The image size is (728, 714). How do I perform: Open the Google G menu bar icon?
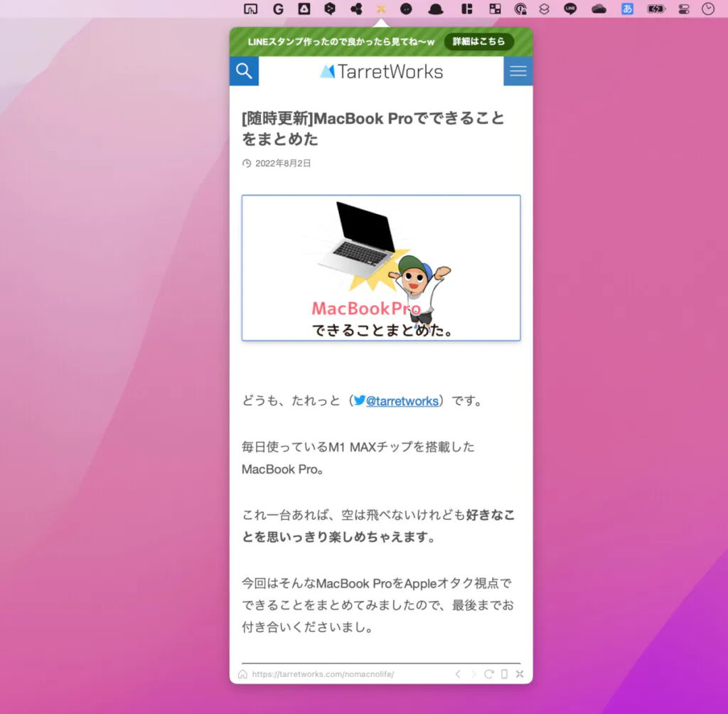click(x=278, y=9)
